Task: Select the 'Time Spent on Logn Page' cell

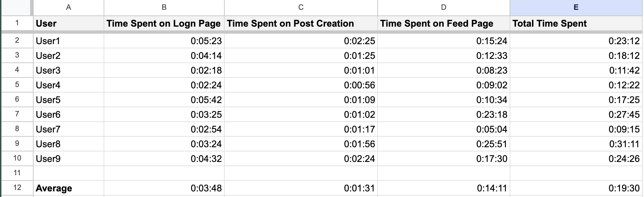Action: (163, 23)
